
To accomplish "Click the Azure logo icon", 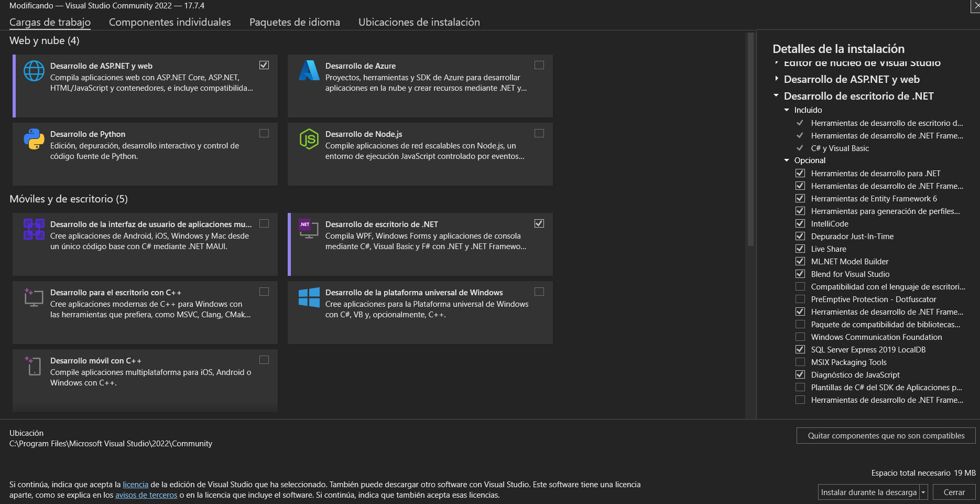I will (309, 70).
